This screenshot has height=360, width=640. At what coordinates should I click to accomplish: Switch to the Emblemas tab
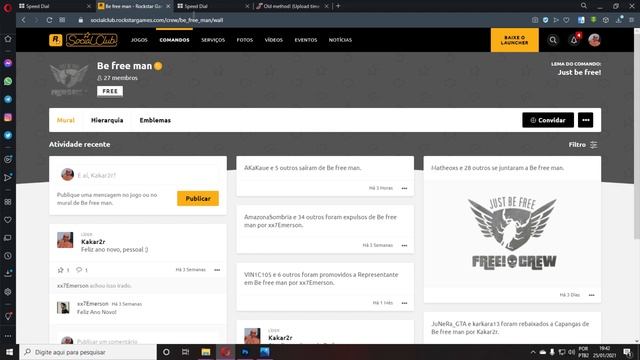tap(155, 120)
